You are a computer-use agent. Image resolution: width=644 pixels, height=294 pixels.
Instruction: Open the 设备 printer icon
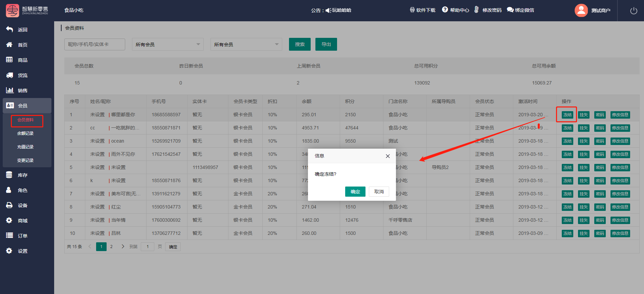(x=9, y=205)
